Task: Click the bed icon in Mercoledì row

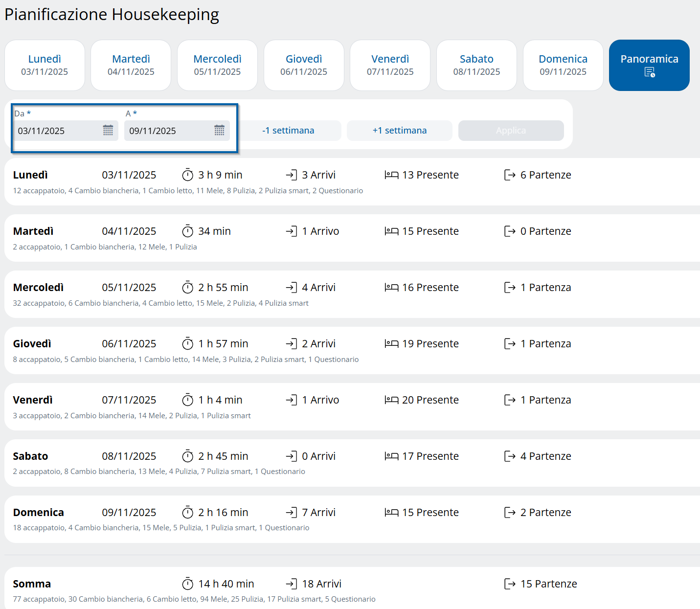Action: 391,288
